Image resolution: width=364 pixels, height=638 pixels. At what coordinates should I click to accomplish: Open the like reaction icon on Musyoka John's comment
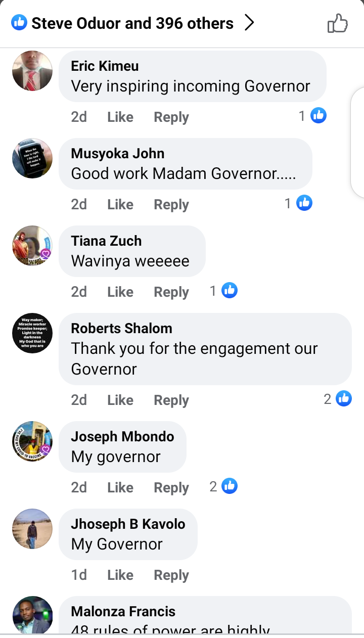click(304, 203)
